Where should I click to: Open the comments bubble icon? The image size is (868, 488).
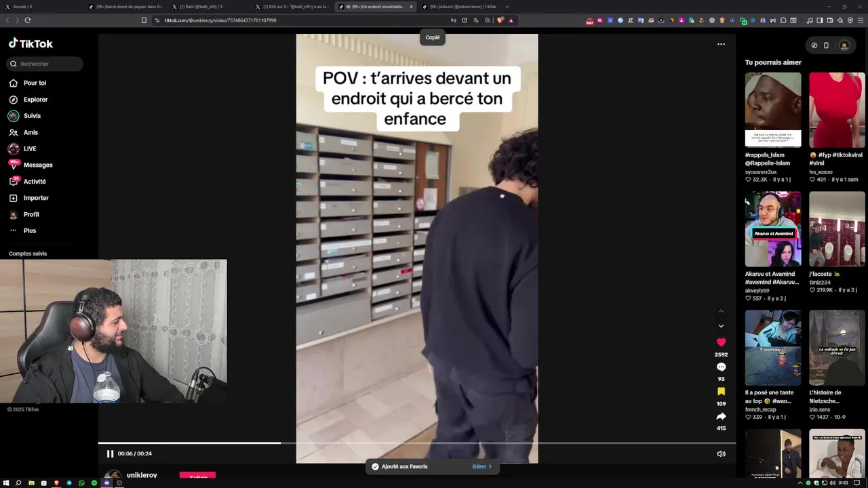click(x=721, y=367)
